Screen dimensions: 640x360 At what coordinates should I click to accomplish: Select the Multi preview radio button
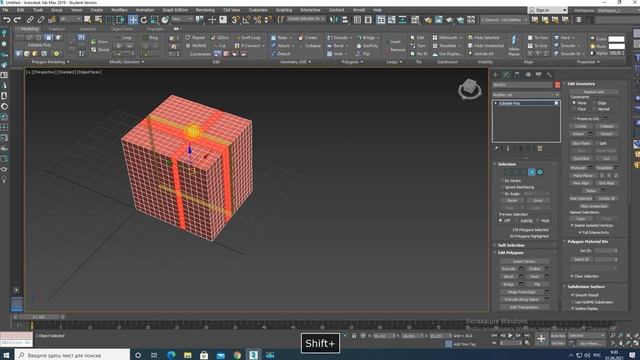[x=538, y=220]
